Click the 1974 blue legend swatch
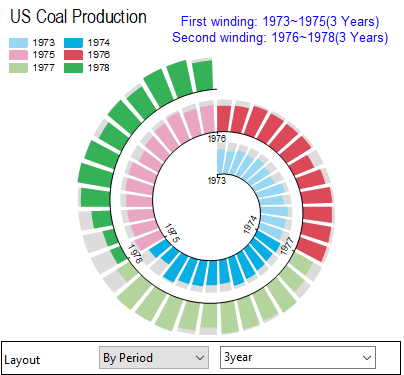 [x=73, y=43]
